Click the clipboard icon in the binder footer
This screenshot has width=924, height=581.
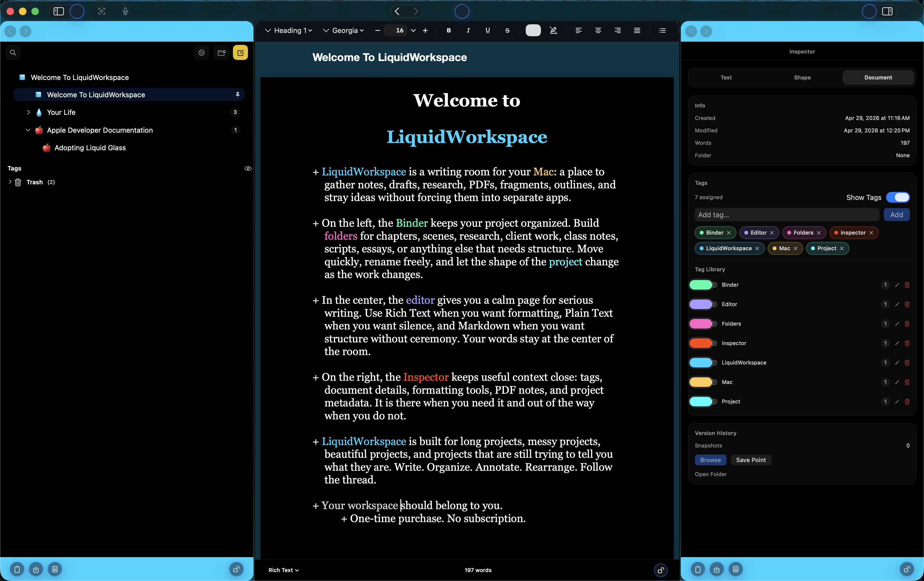[x=17, y=569]
